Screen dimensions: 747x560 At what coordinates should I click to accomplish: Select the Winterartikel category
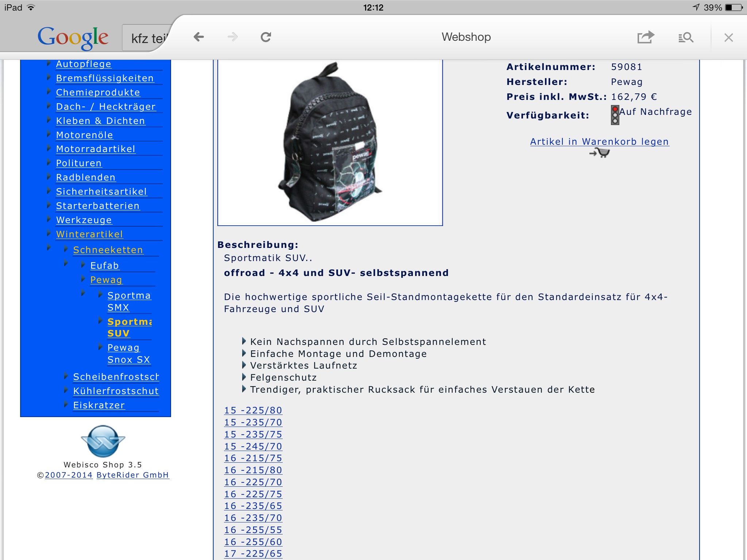coord(89,234)
